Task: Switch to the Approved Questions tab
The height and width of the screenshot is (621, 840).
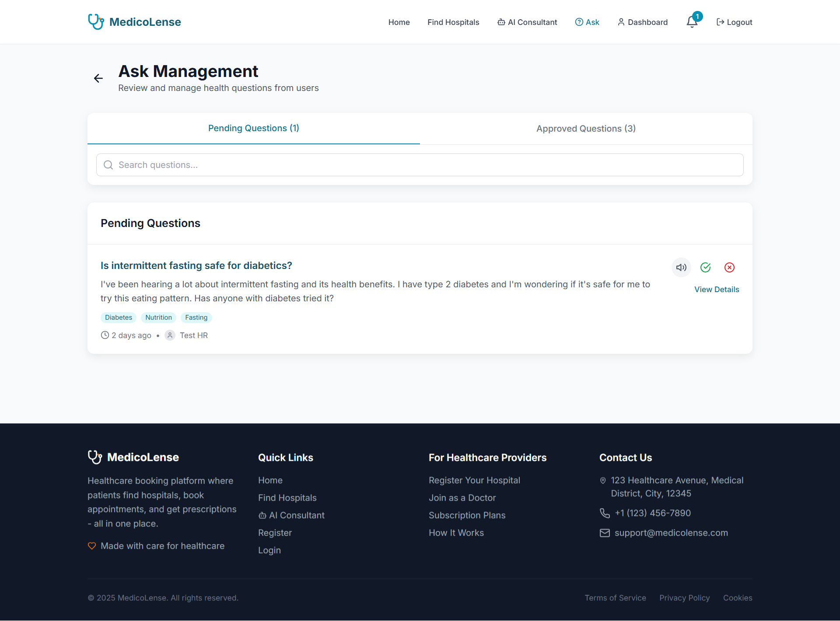Action: pos(586,129)
